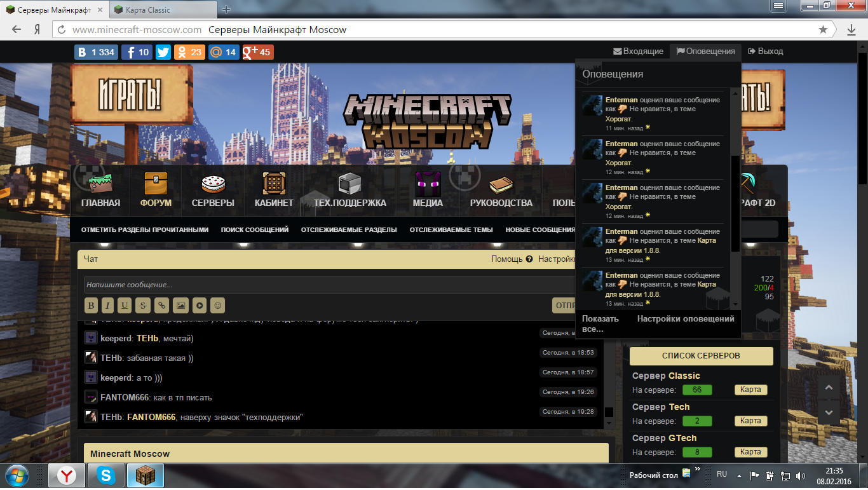Open the Карта for Сервер Tech
This screenshot has height=490, width=868.
pyautogui.click(x=750, y=421)
